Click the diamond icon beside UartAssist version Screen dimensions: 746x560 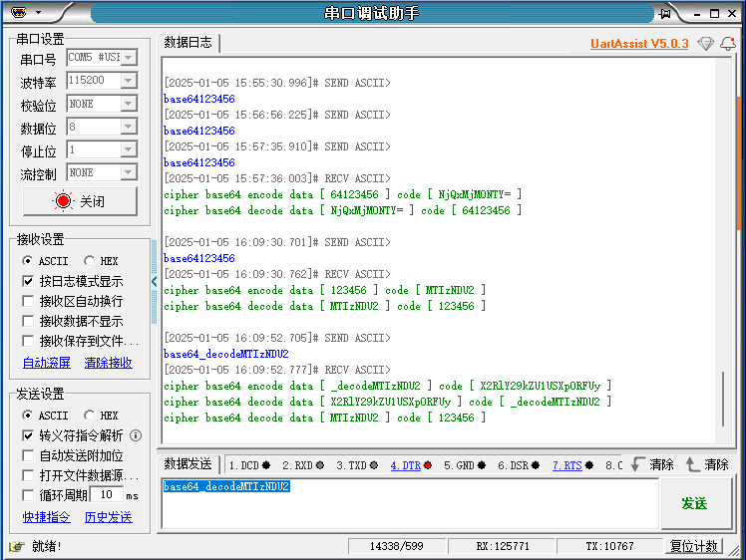[705, 44]
